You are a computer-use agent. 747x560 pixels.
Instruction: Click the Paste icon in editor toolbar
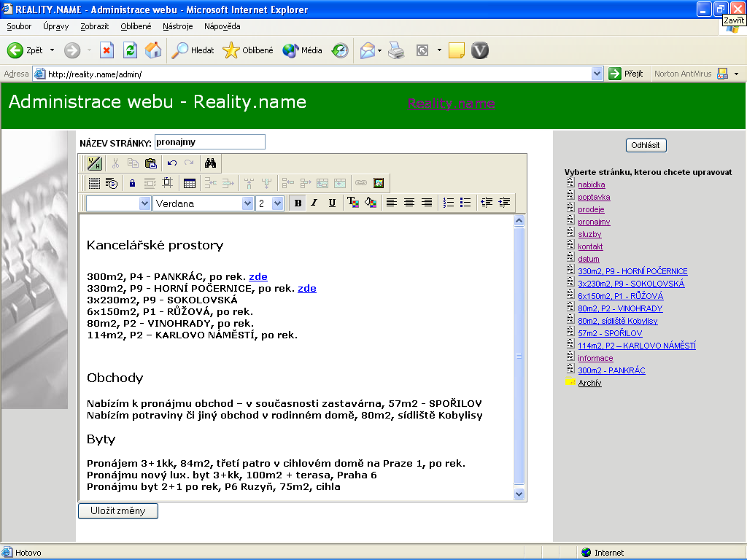pyautogui.click(x=151, y=163)
